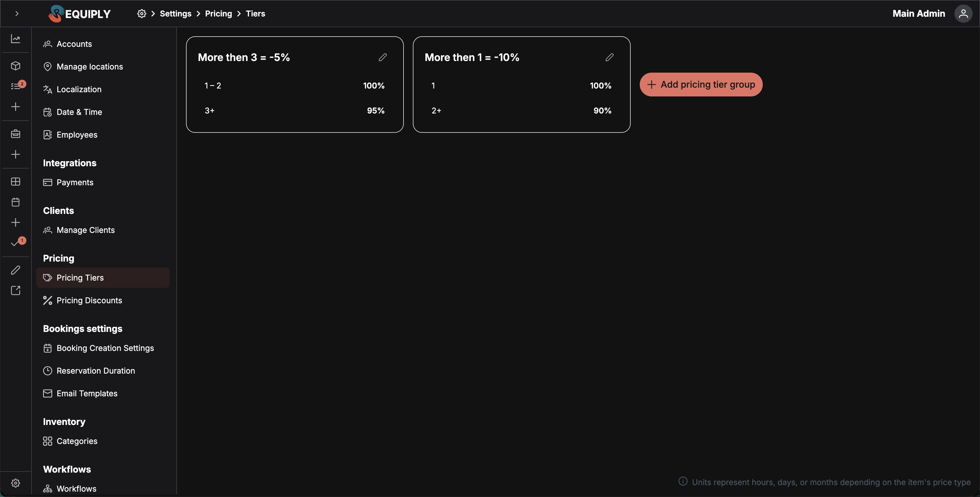Open the grid table icon in left rail

click(16, 182)
